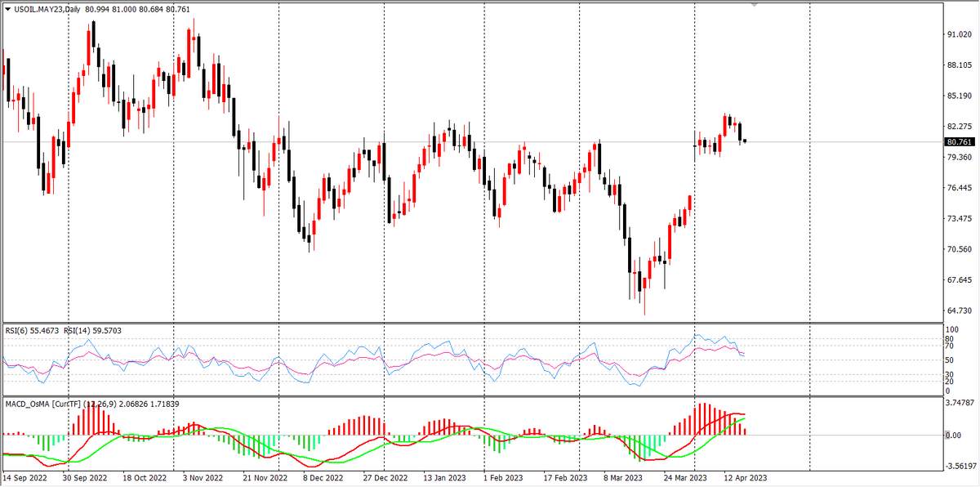The width and height of the screenshot is (980, 487).
Task: Grab the grey chart shift marker at top
Action: click(754, 4)
